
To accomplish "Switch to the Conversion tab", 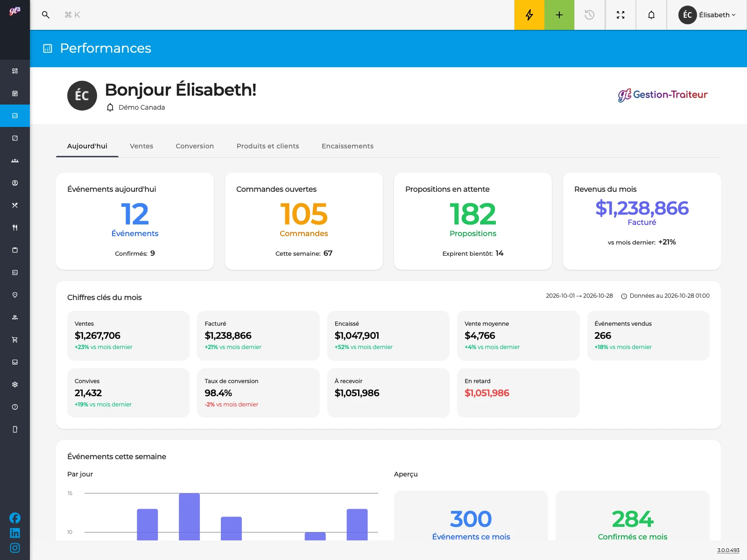I will tap(195, 146).
